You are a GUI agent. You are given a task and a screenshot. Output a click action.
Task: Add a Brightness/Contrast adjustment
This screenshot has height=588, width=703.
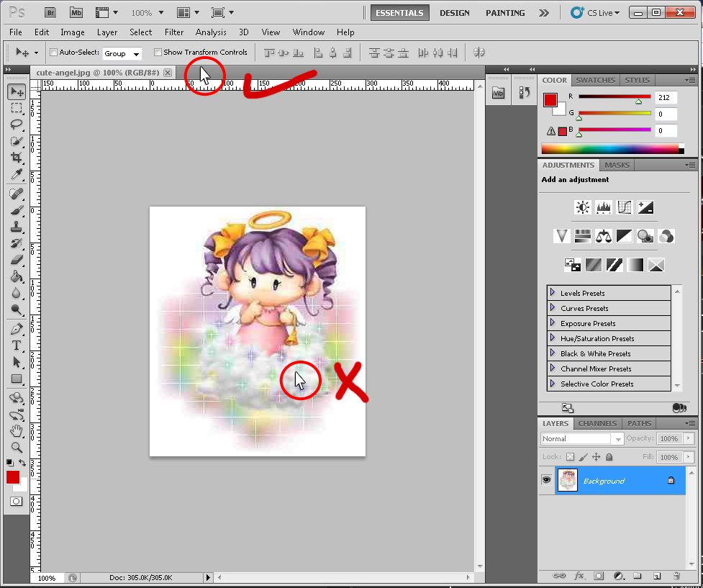click(582, 207)
